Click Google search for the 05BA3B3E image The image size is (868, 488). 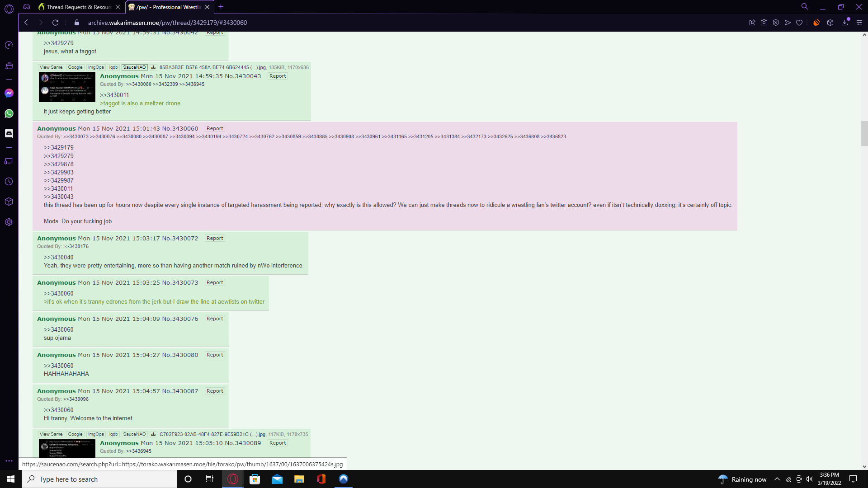(75, 67)
